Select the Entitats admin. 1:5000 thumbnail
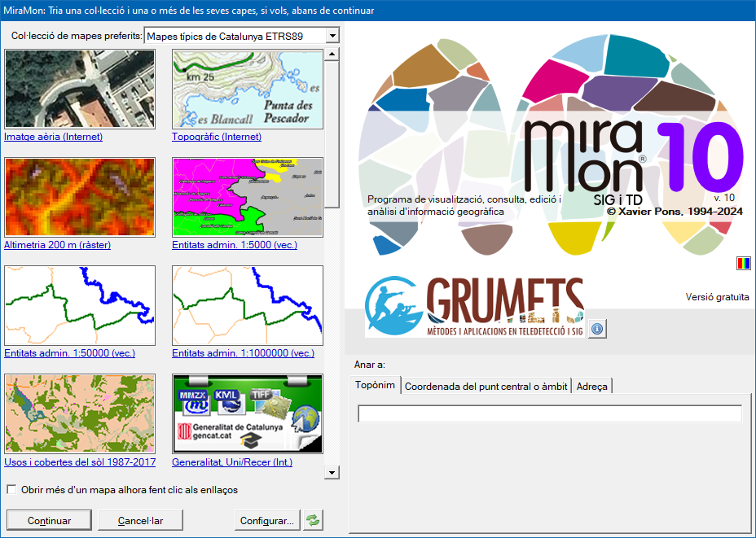The height and width of the screenshot is (538, 756). pos(248,197)
